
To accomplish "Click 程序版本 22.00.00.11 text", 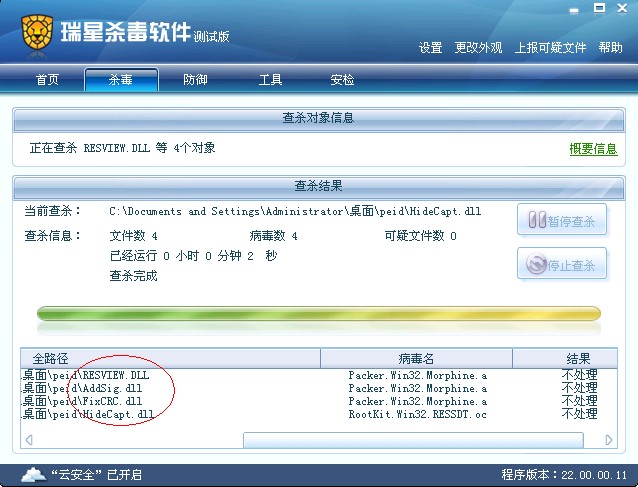I will (x=564, y=475).
